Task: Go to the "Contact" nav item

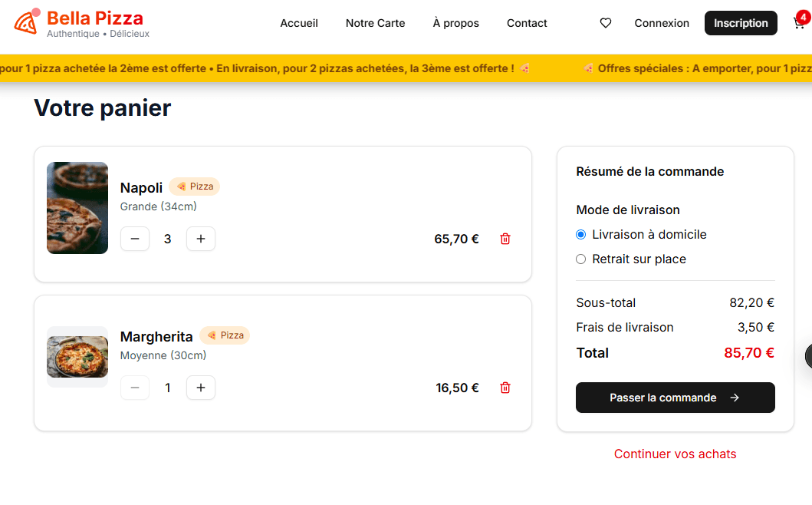Action: pos(526,23)
